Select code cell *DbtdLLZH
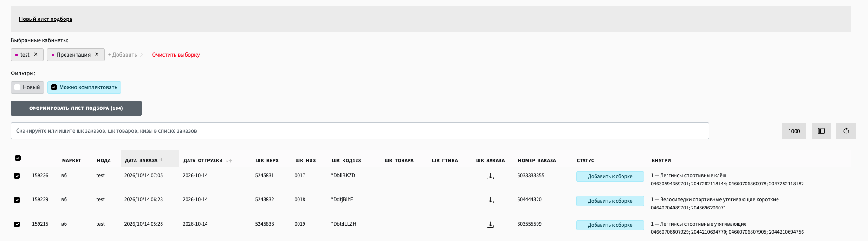Viewport: 868px width, 241px height. click(343, 224)
